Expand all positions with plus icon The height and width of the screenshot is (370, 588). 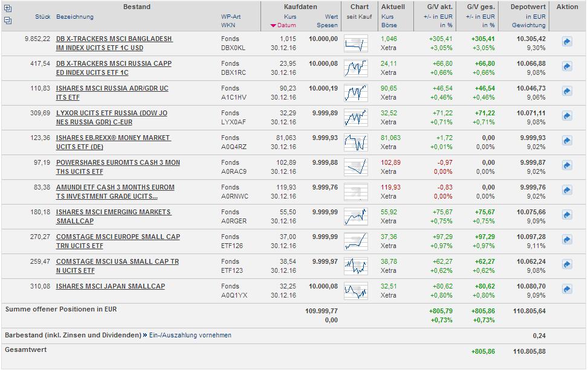pyautogui.click(x=8, y=8)
